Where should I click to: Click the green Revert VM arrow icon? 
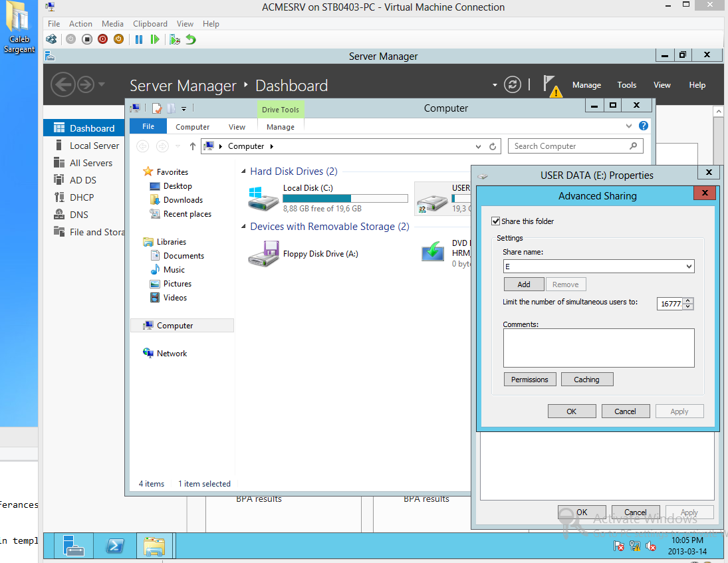191,39
